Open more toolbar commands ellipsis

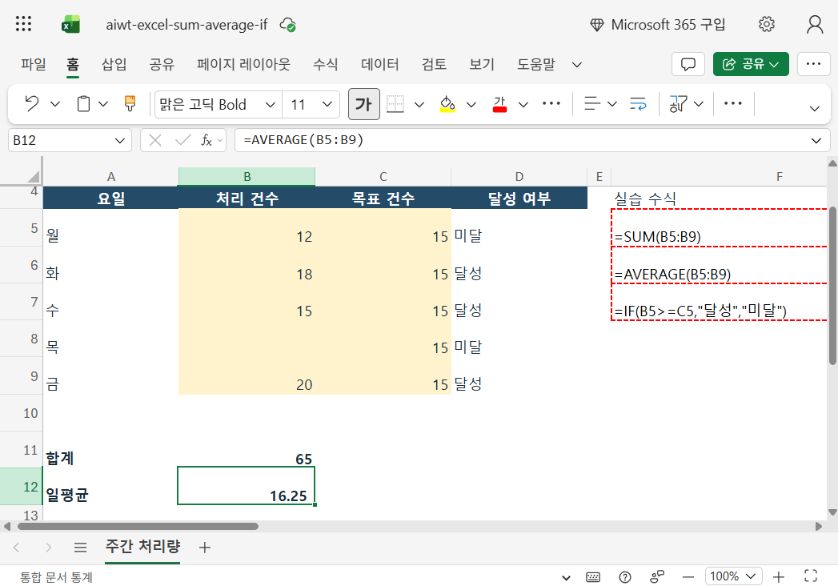coord(733,103)
